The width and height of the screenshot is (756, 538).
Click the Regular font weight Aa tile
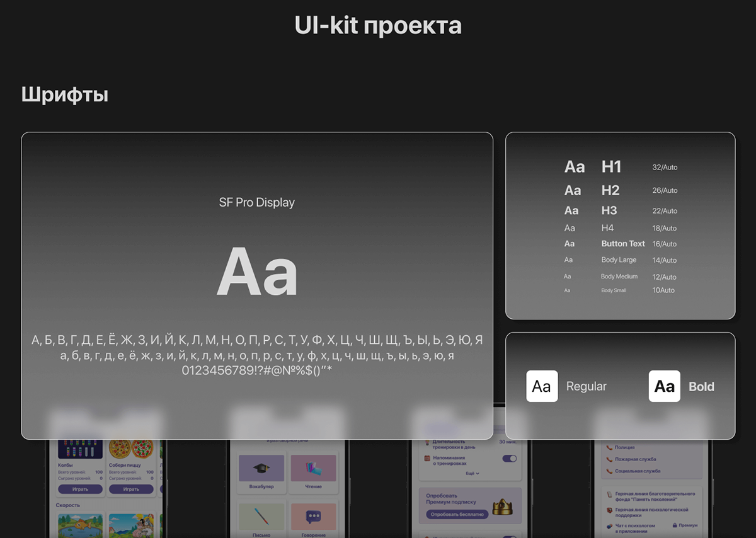pos(542,386)
